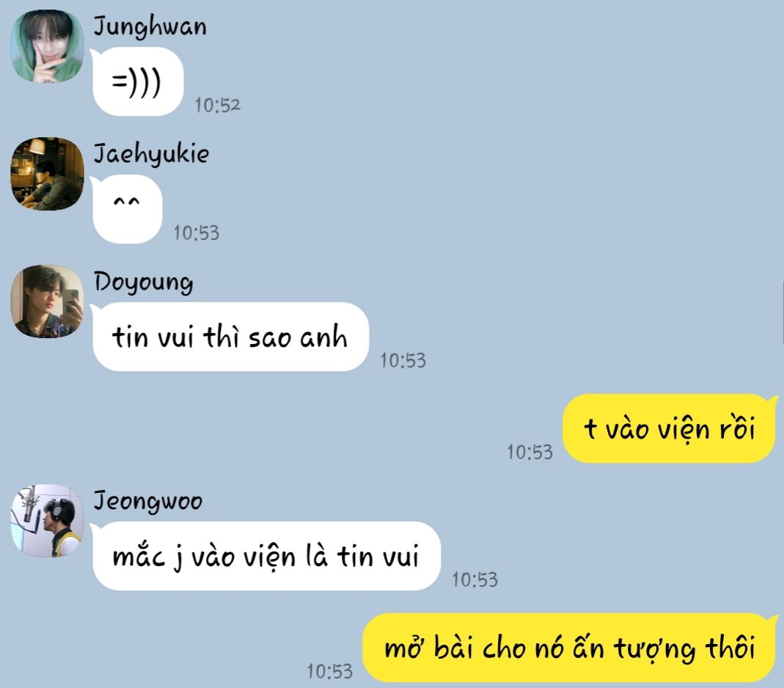The height and width of the screenshot is (688, 784).
Task: Click the 10:52 timestamp beside Junghwan's message
Action: click(x=218, y=105)
